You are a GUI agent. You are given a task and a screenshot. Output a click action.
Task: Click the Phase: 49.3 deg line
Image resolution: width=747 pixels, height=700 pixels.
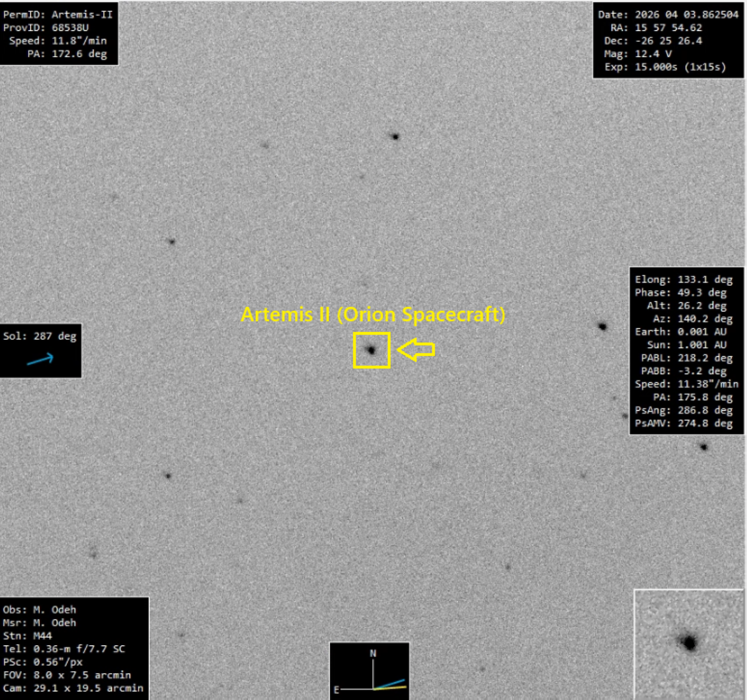coord(680,293)
